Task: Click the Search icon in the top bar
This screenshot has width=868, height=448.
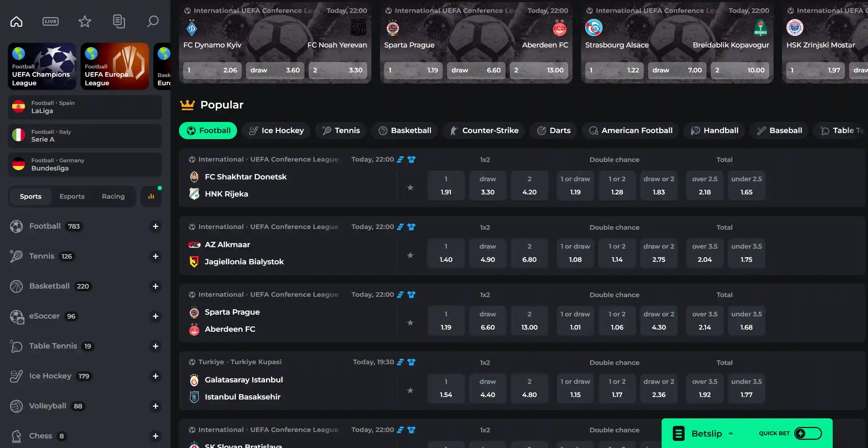Action: [x=153, y=21]
